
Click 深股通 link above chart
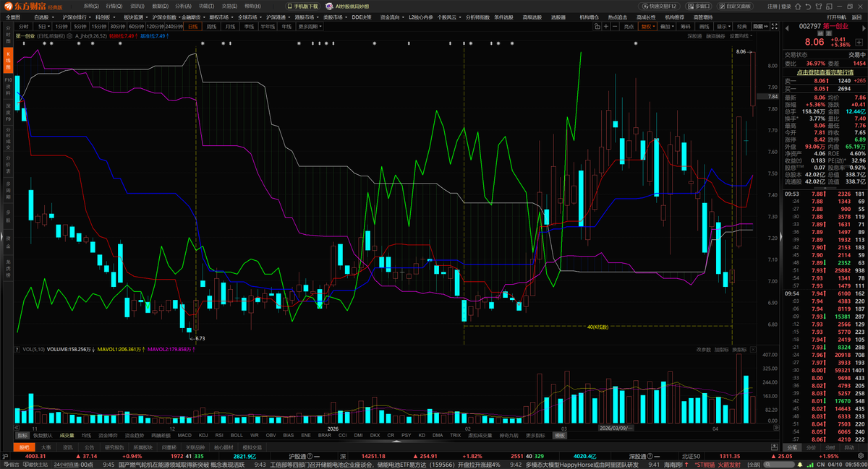(694, 35)
